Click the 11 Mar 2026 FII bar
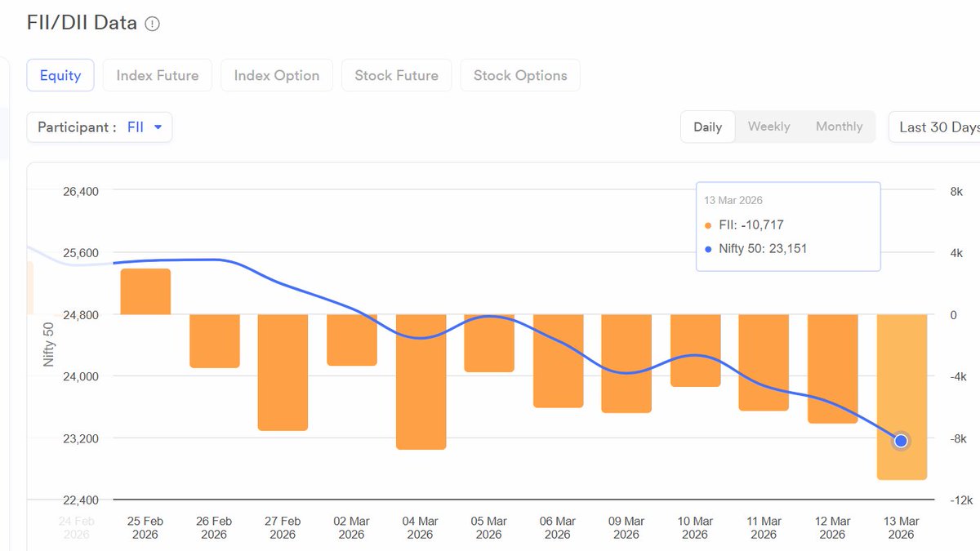Viewport: 980px width, 551px height. coord(764,362)
